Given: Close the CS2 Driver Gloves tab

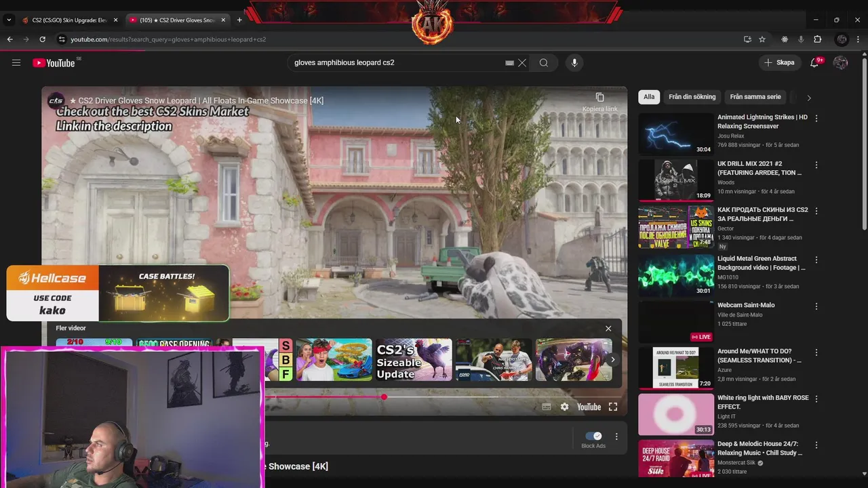Looking at the screenshot, I should pyautogui.click(x=223, y=20).
